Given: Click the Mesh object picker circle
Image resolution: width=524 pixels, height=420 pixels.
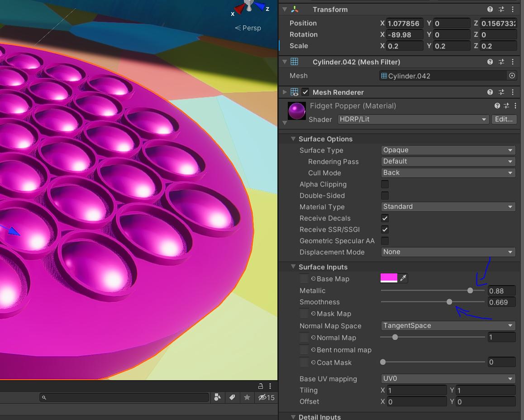Looking at the screenshot, I should tap(512, 76).
